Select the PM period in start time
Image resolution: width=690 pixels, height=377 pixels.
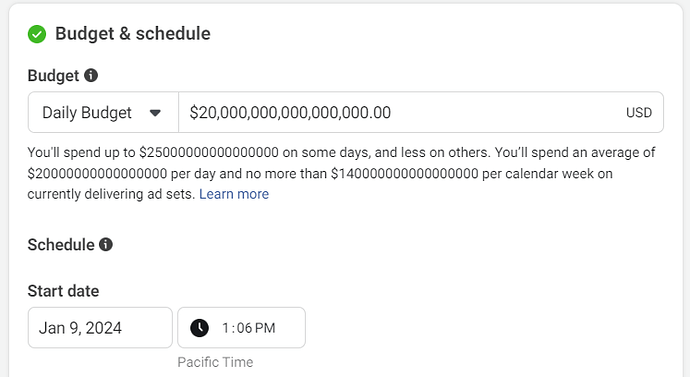point(265,328)
